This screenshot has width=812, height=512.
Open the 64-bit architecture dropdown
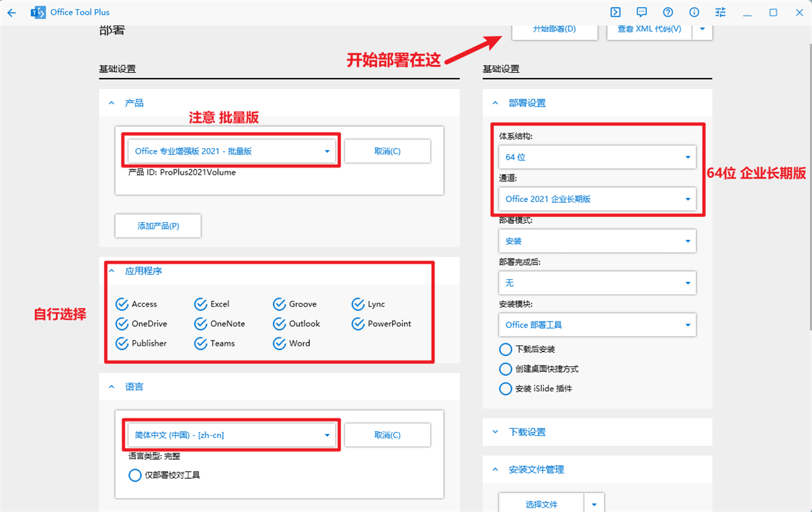pyautogui.click(x=597, y=157)
